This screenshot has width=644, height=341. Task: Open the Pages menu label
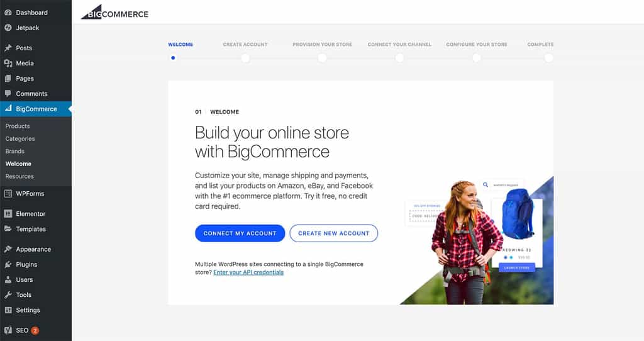(x=25, y=79)
